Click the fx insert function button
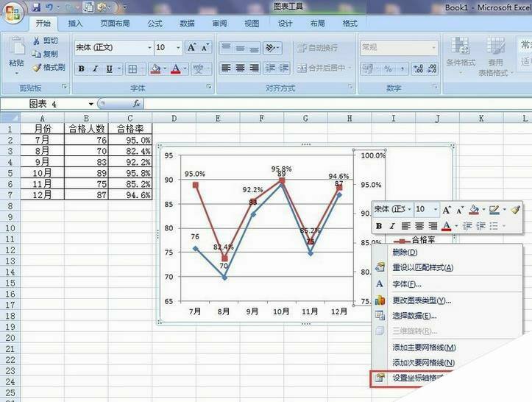Screen dimensions: 532x402 point(136,104)
